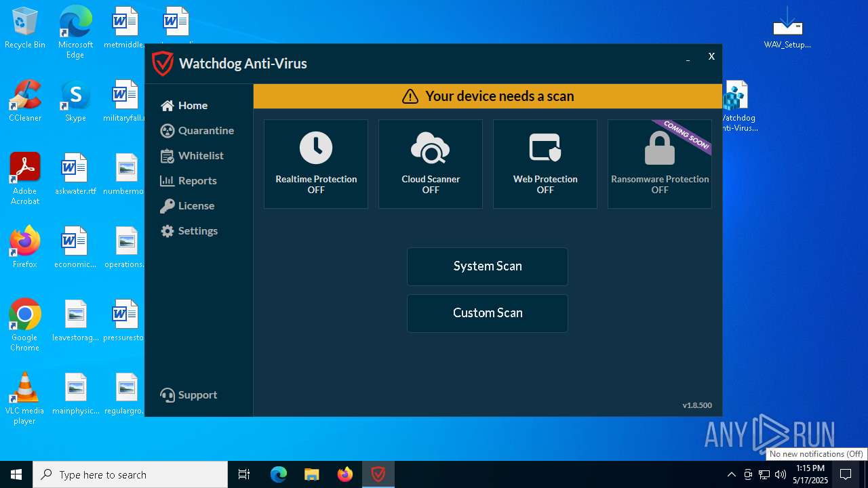
Task: Open Recycle Bin desktop icon
Action: coord(25,28)
